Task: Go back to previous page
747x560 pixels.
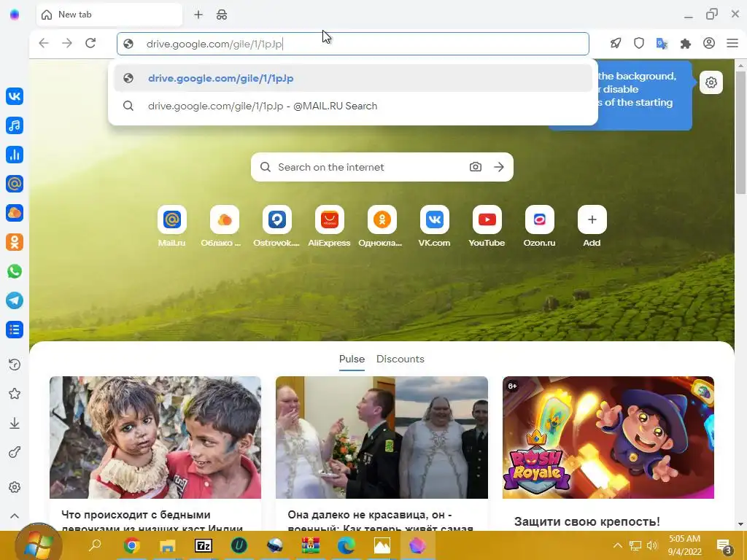Action: [44, 43]
